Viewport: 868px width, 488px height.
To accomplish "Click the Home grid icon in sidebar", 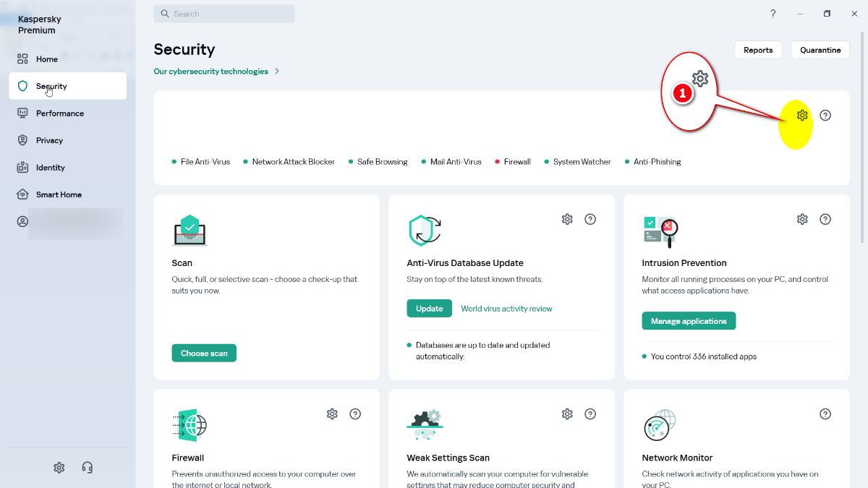I will [x=22, y=59].
